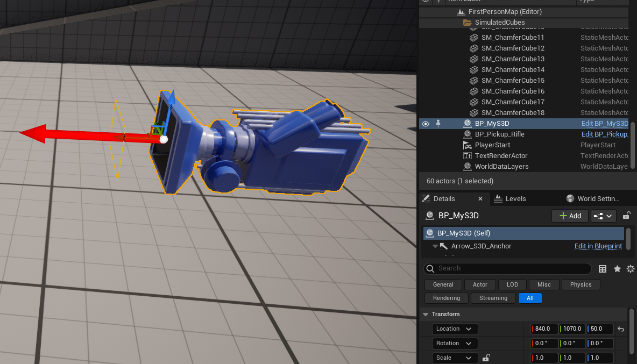Image resolution: width=637 pixels, height=364 pixels.
Task: Click the SimulatedCubes folder icon
Action: point(467,23)
